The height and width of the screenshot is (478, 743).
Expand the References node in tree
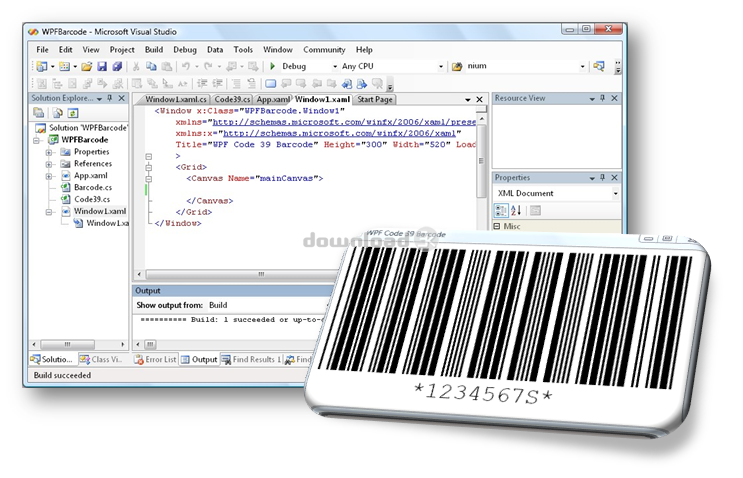[48, 163]
